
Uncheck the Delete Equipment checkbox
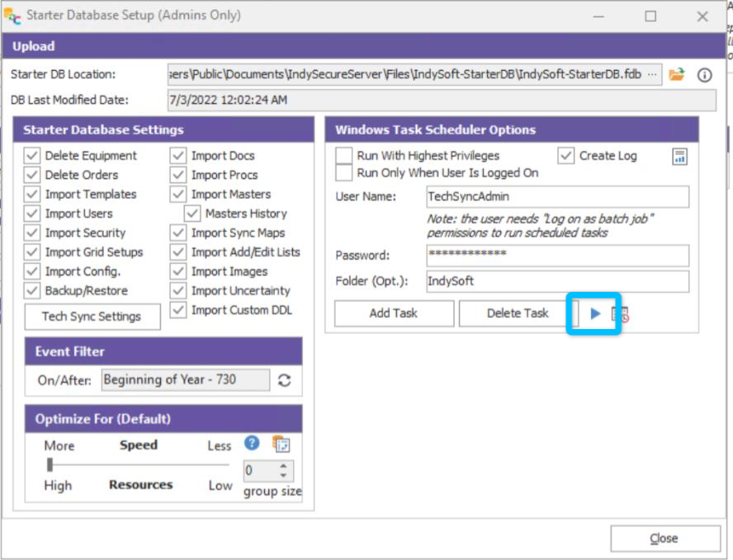pos(32,156)
